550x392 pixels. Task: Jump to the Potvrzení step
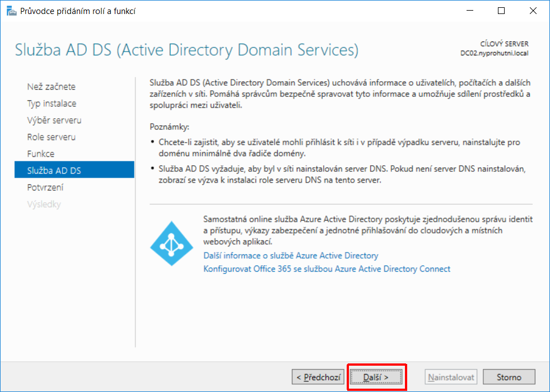[45, 188]
